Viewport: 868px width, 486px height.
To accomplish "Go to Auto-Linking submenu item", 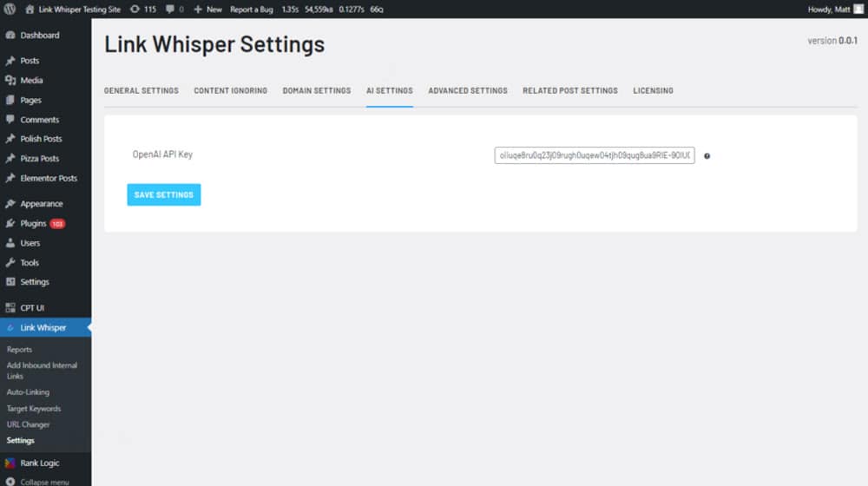I will (x=29, y=392).
